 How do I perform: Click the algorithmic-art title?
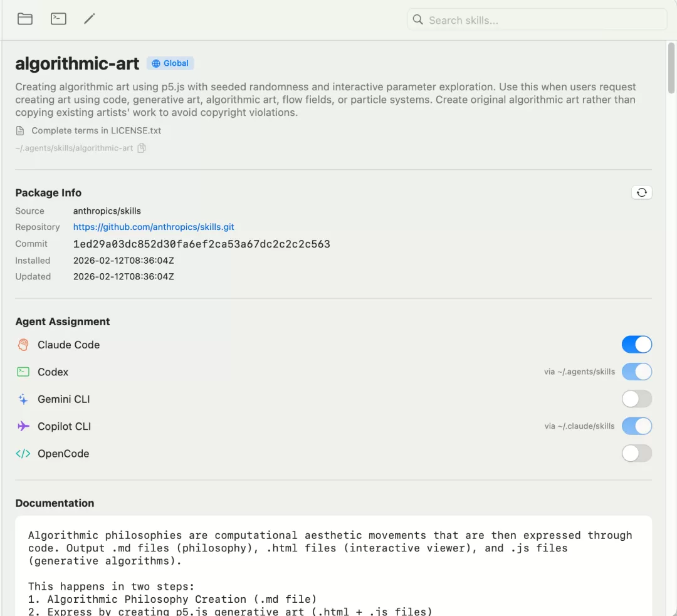tap(77, 63)
